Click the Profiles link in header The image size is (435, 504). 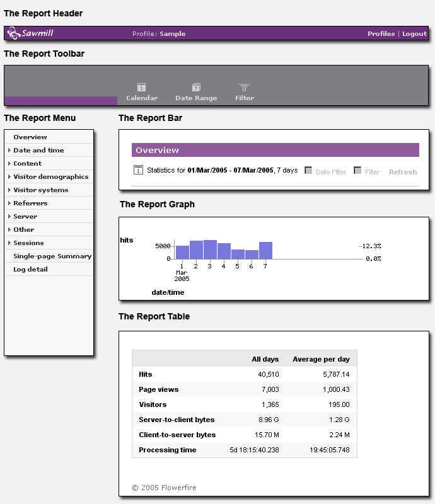(381, 34)
